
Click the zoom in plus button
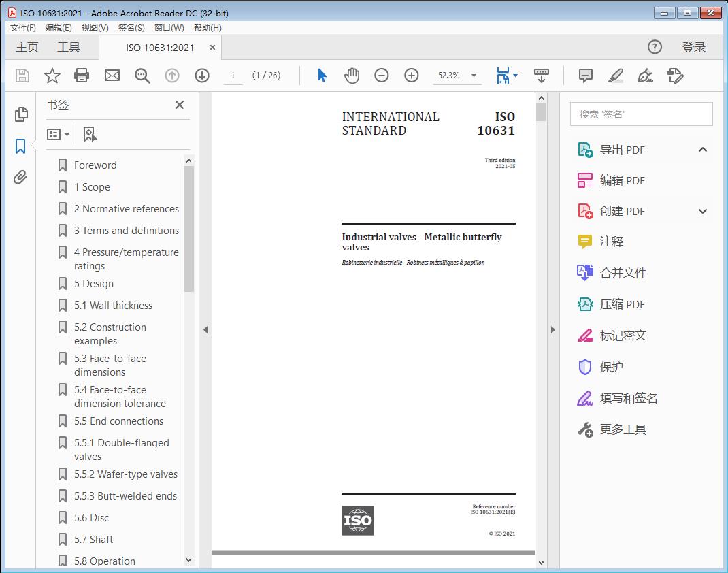tap(412, 76)
